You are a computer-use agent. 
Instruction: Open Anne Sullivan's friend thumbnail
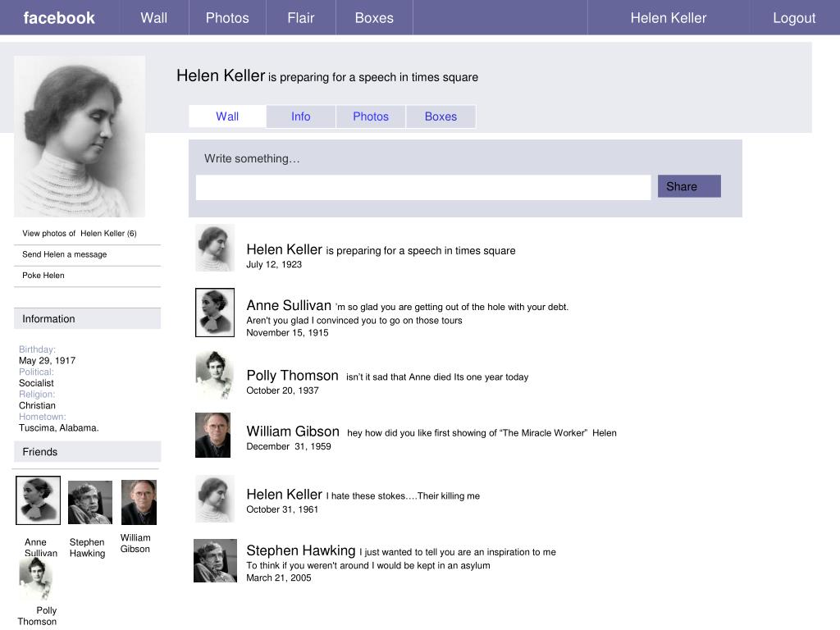pos(38,500)
